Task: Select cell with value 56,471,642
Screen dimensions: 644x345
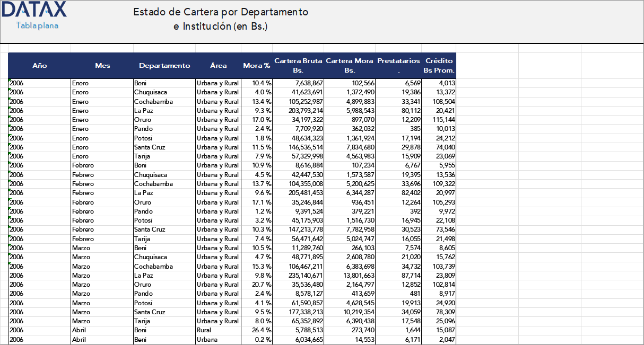Action: 298,239
